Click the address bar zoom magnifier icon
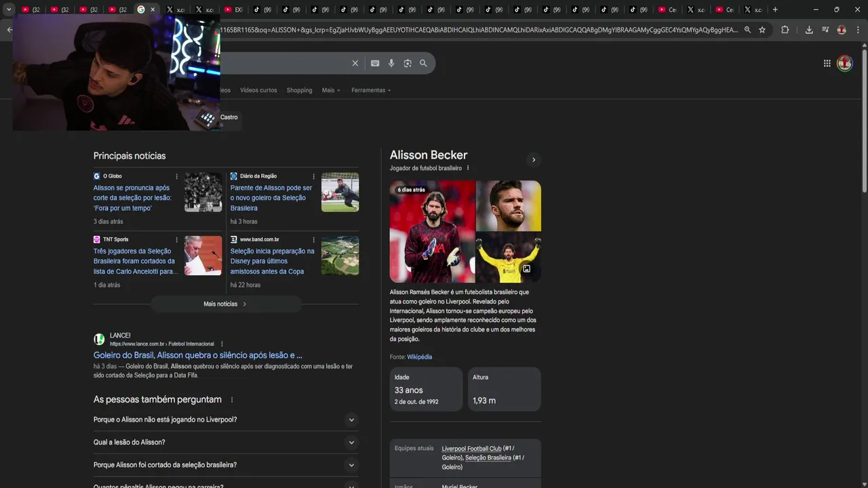Image resolution: width=868 pixels, height=488 pixels. (x=747, y=30)
